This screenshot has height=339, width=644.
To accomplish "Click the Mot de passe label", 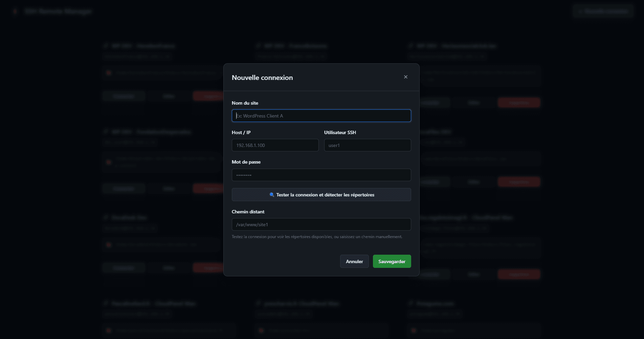I will pyautogui.click(x=246, y=162).
